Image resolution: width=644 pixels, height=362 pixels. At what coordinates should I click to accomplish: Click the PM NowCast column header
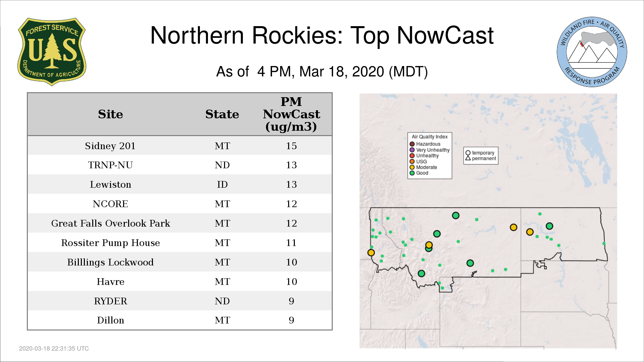(291, 114)
